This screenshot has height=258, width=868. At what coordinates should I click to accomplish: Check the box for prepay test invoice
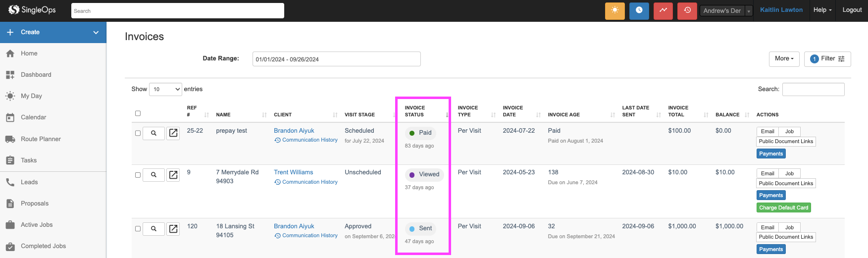(138, 133)
